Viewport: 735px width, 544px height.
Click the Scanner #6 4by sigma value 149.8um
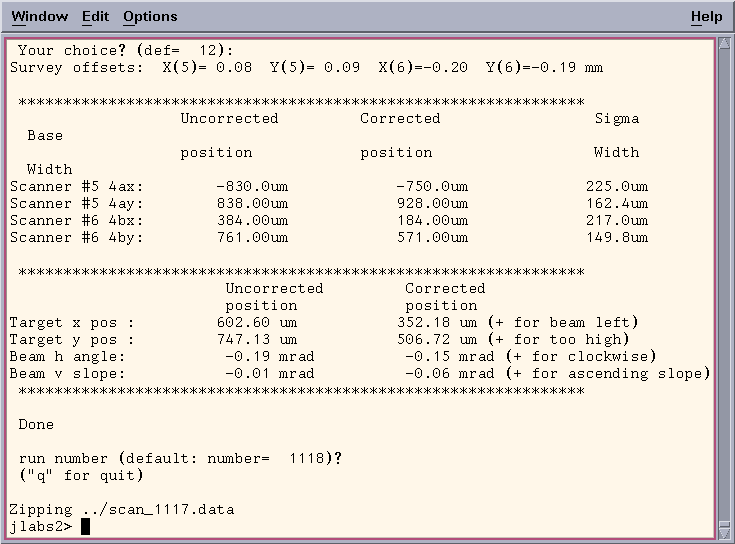616,238
